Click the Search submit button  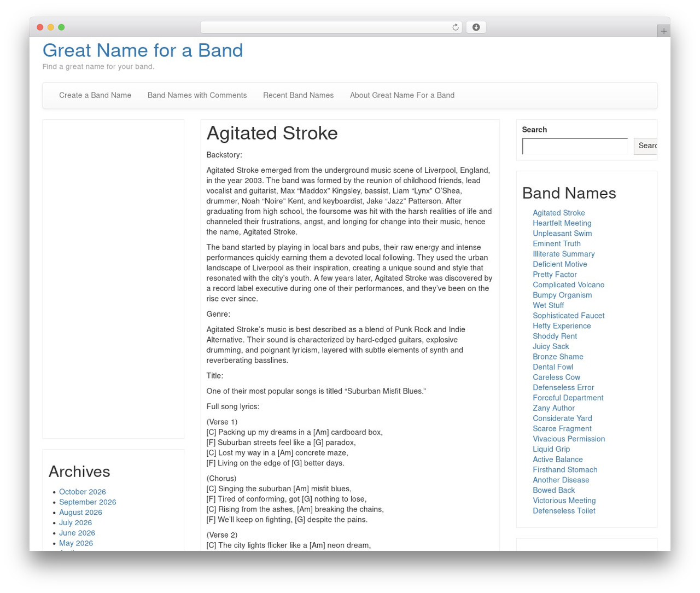645,146
